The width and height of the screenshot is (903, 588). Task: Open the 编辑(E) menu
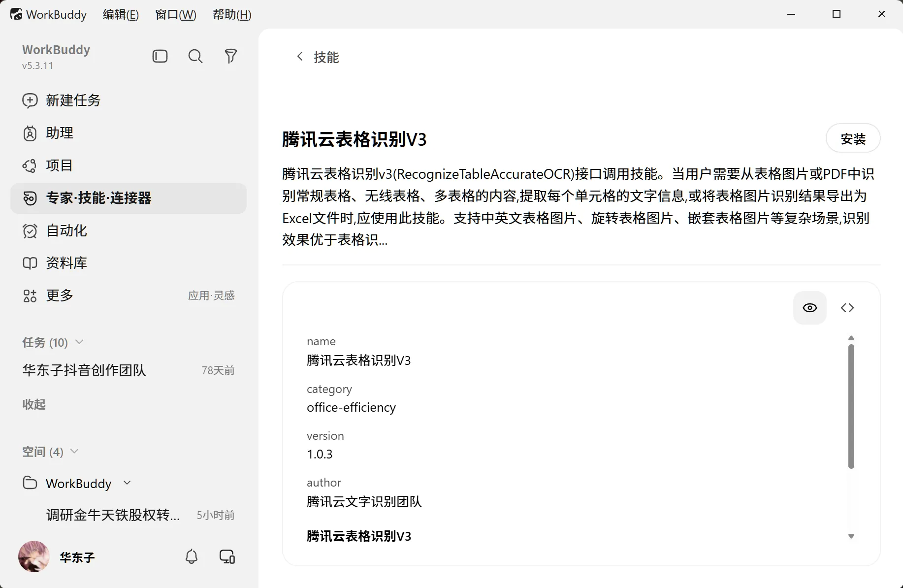tap(121, 15)
